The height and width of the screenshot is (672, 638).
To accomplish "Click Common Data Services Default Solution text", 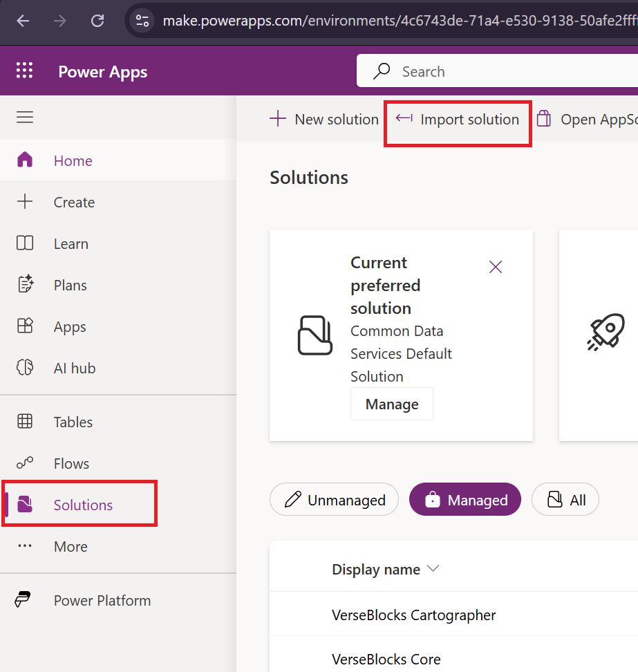I will (x=401, y=353).
